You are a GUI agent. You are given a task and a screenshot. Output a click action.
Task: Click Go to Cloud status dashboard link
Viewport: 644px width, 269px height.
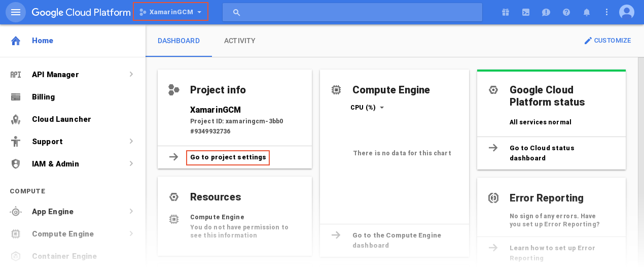pyautogui.click(x=542, y=153)
